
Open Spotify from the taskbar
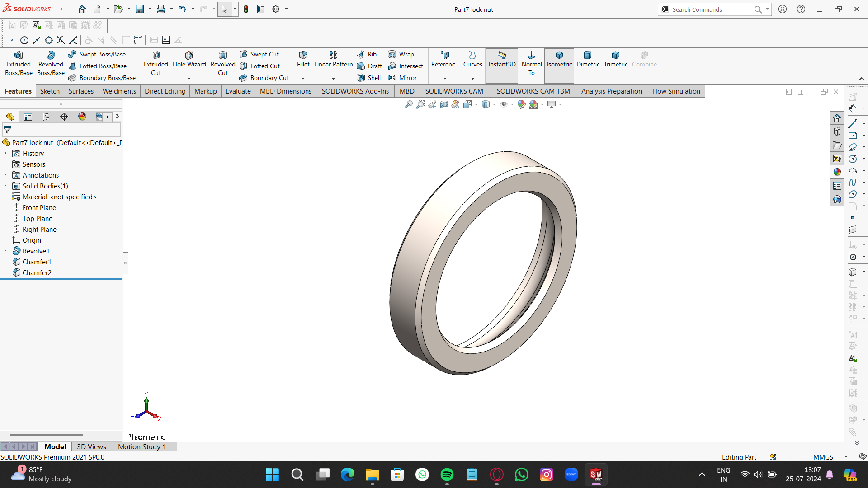point(447,474)
